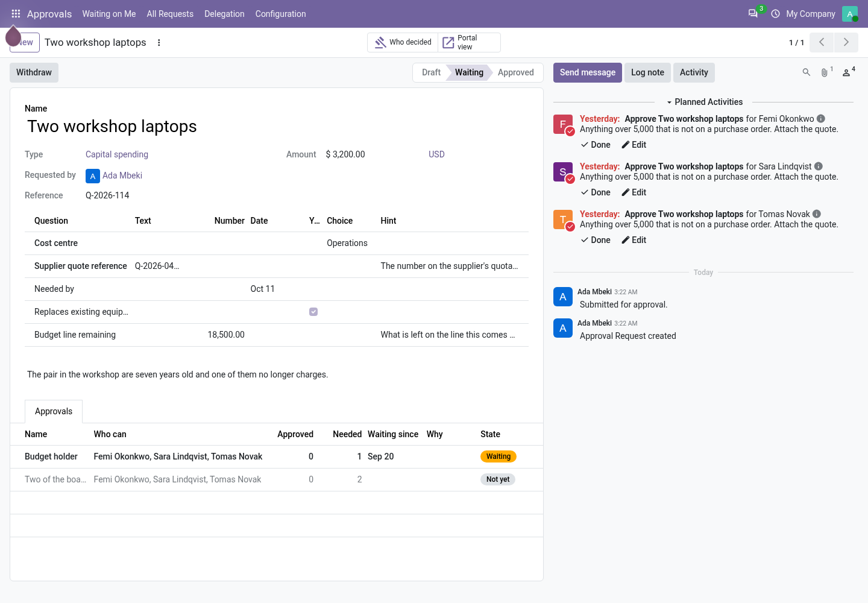Mark Sara Lindqvist activity as Done
The height and width of the screenshot is (603, 868).
point(596,192)
